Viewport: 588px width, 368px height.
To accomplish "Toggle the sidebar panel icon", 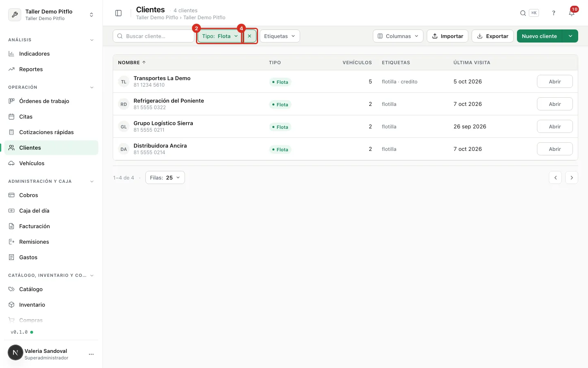I will (118, 13).
